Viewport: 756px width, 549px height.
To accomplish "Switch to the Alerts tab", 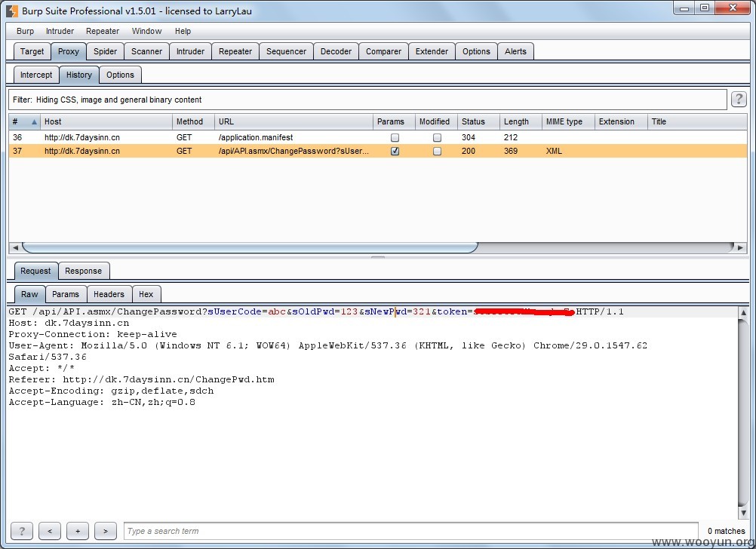I will pyautogui.click(x=515, y=51).
